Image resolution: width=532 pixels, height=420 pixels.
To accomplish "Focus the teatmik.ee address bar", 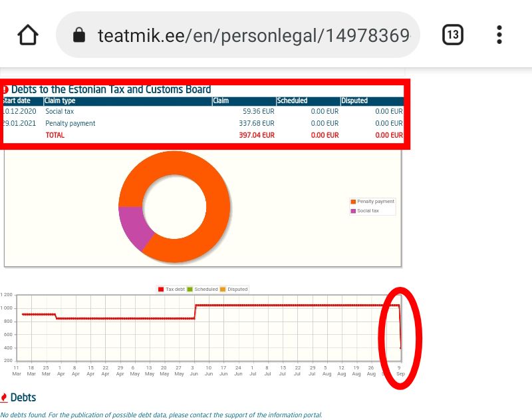I will (238, 35).
